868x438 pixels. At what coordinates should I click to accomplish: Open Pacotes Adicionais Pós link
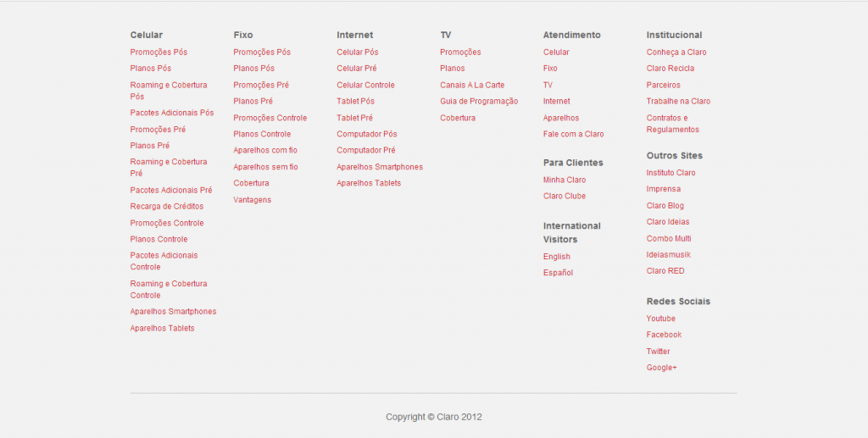click(x=172, y=113)
